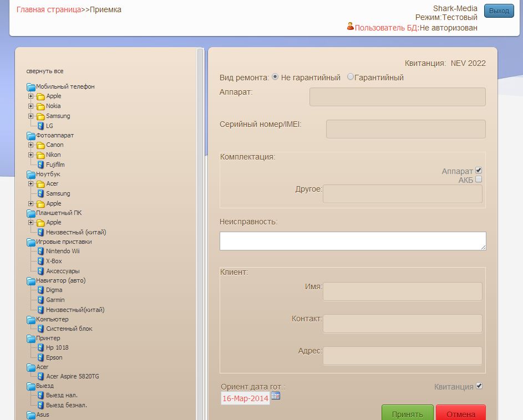Open the Главная страница breadcrumb link
This screenshot has height=420, width=523.
pyautogui.click(x=49, y=9)
